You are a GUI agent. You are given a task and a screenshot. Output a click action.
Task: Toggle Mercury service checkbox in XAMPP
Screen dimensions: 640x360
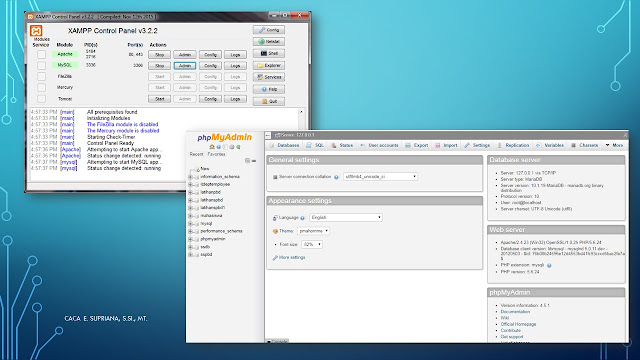[x=41, y=87]
